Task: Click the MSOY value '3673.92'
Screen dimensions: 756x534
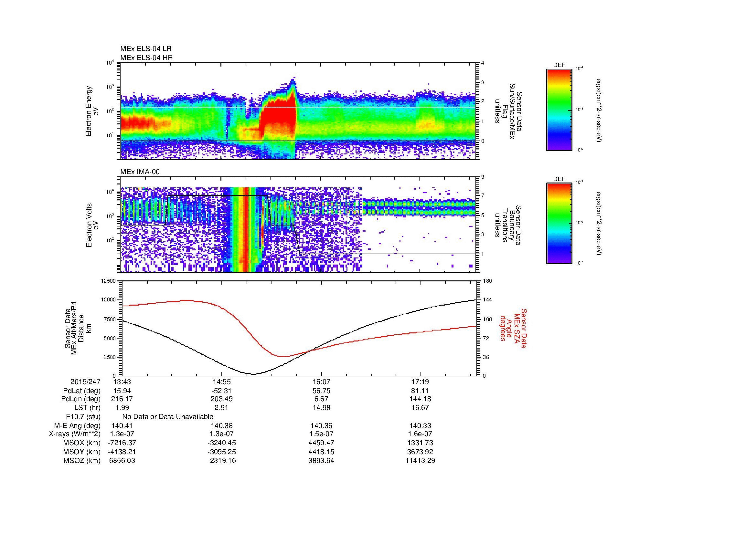Action: [x=420, y=452]
